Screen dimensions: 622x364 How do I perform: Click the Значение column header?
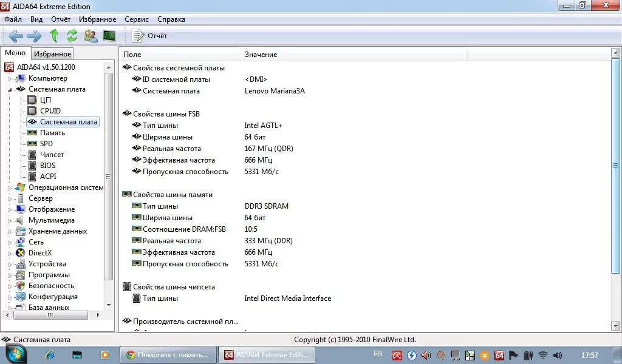click(354, 55)
